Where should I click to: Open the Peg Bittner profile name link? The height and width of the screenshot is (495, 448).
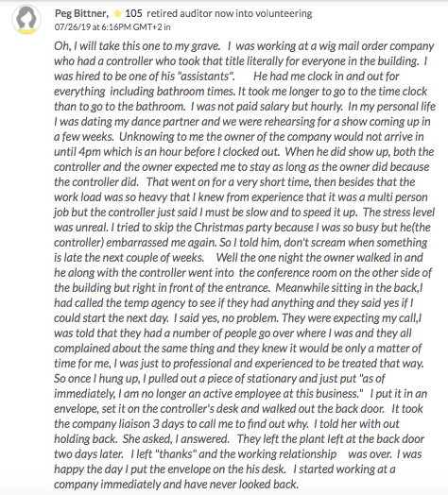coord(81,13)
